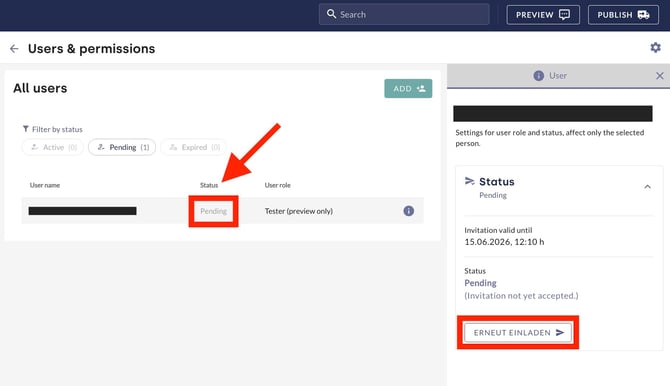The height and width of the screenshot is (386, 670).
Task: Click the PUBLISH button
Action: tap(623, 15)
